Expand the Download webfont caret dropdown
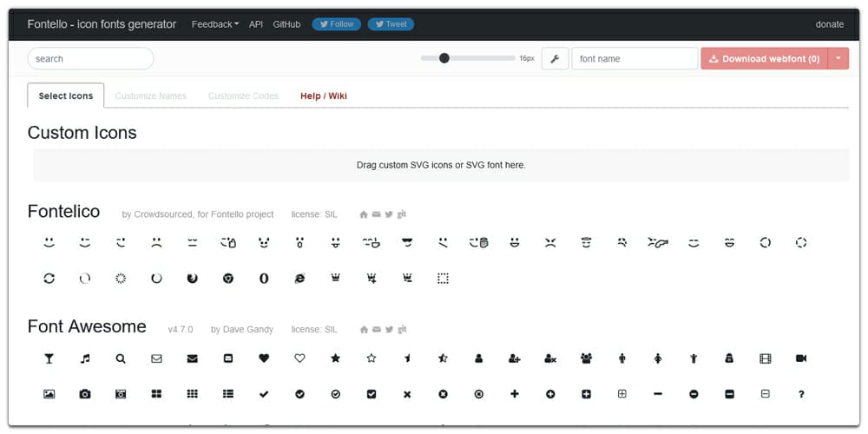This screenshot has width=868, height=434. tap(838, 59)
